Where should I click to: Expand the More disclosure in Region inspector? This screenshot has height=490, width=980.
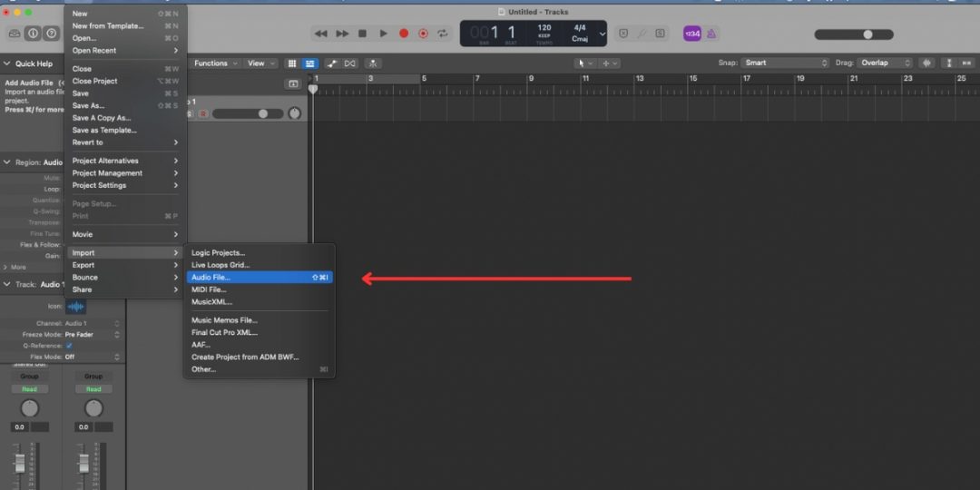coord(5,267)
